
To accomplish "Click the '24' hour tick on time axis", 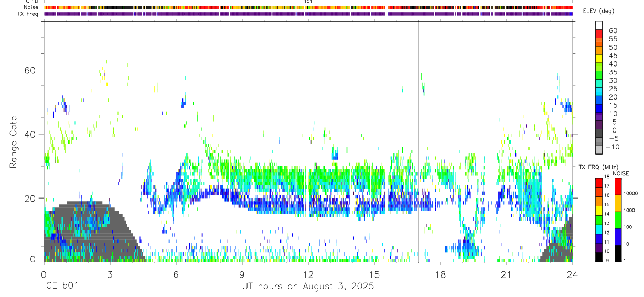I will coord(573,274).
